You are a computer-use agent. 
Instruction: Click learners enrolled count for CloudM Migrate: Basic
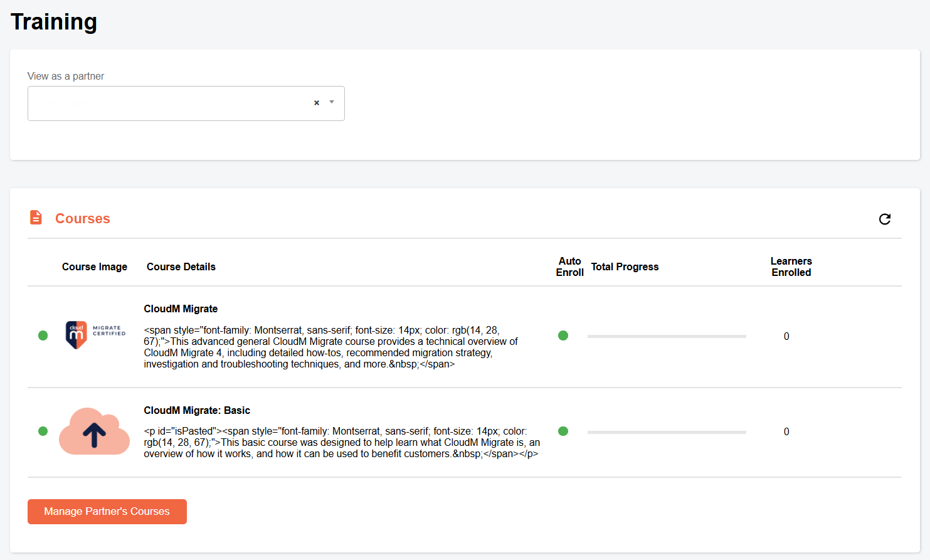coord(786,431)
